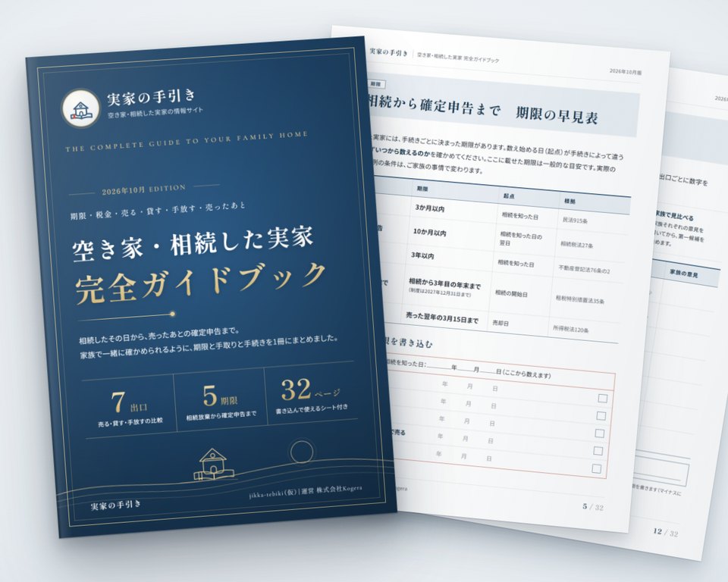
Task: Click the 所得税法120条 table cell
Action: (x=571, y=329)
